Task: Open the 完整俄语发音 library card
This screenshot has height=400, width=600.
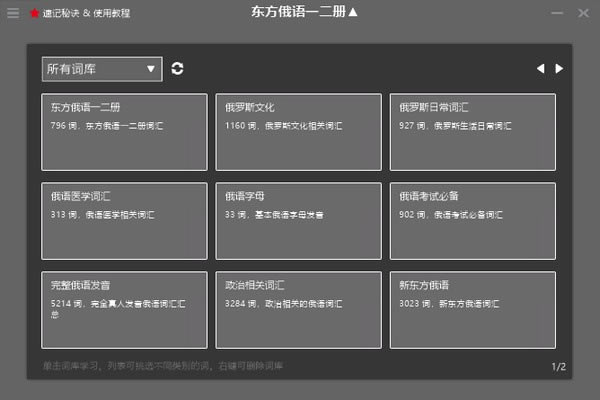Action: point(125,309)
